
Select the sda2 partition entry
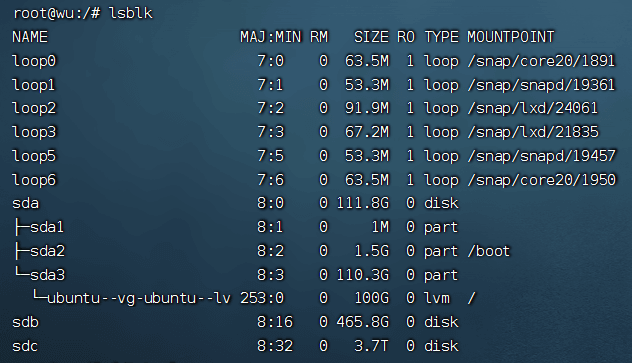pos(48,251)
